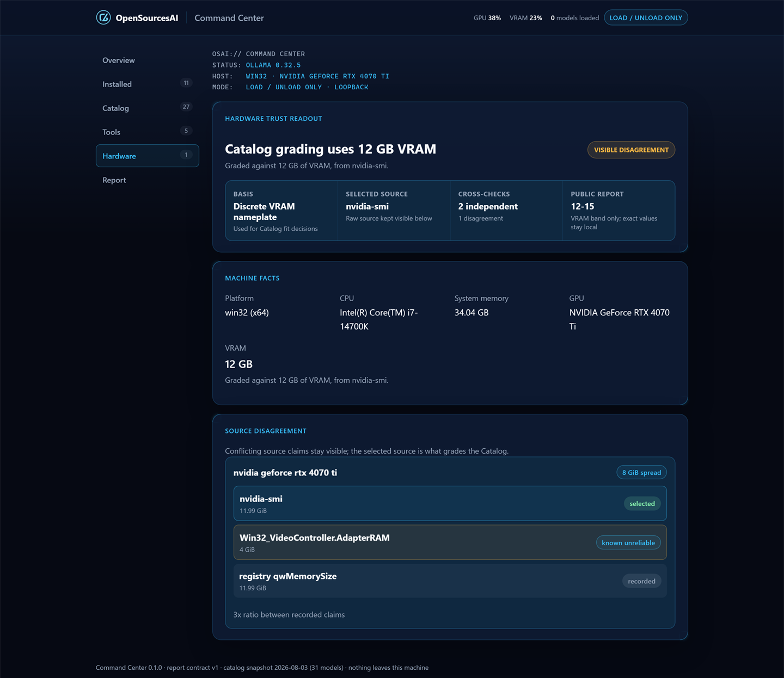
Task: Click the 2 independent cross-checks cell
Action: 506,211
